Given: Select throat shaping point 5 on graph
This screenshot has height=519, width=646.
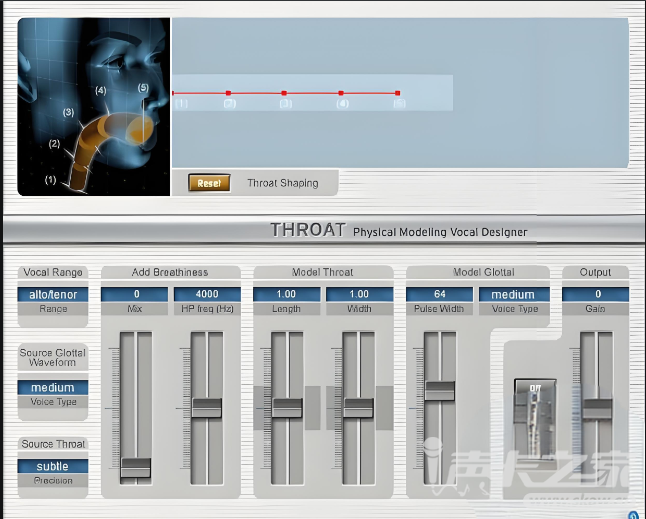Looking at the screenshot, I should [x=398, y=93].
